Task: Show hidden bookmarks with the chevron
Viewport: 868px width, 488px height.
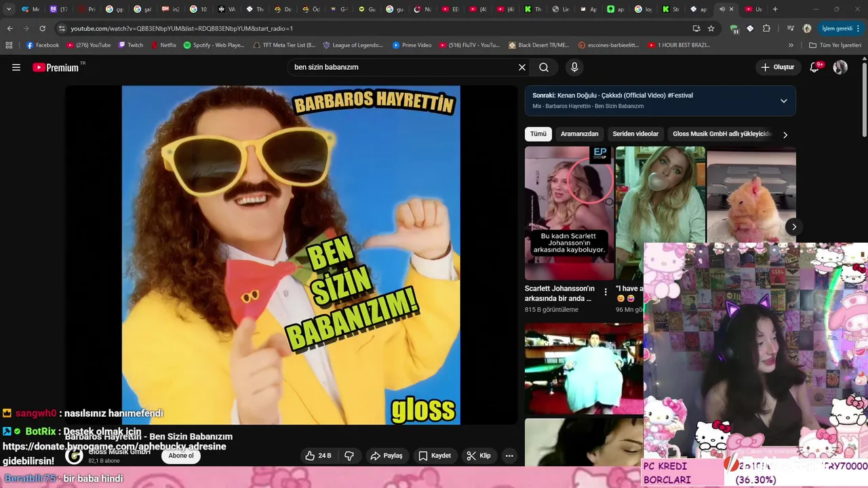Action: point(791,45)
